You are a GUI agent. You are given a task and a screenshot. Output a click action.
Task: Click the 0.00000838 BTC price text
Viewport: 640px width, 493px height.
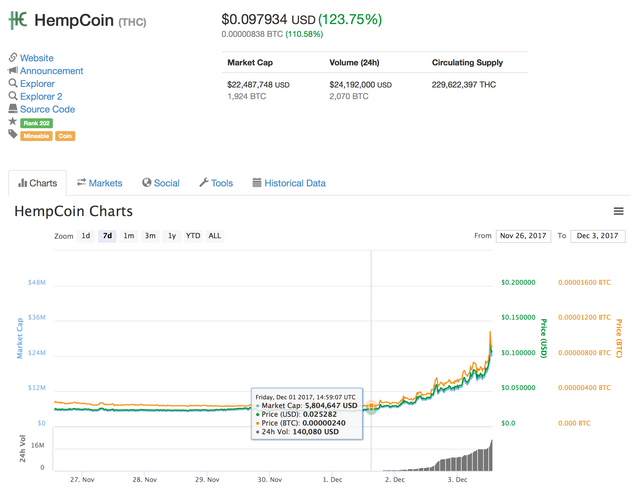(x=252, y=34)
